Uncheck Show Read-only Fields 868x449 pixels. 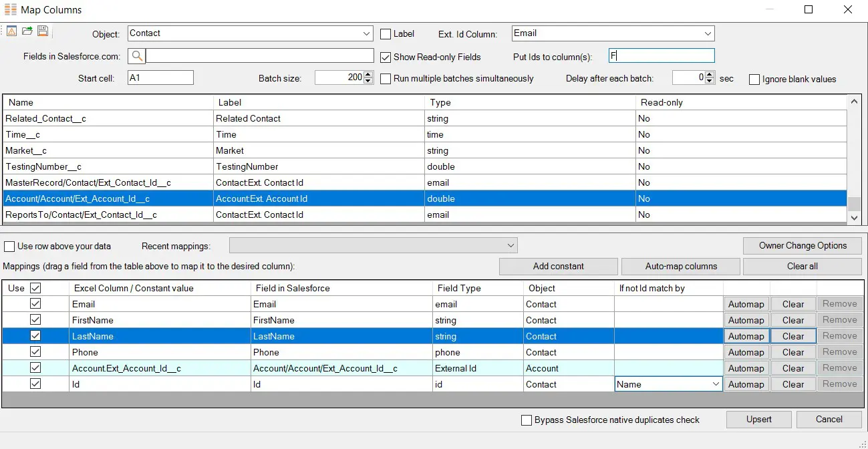[386, 57]
